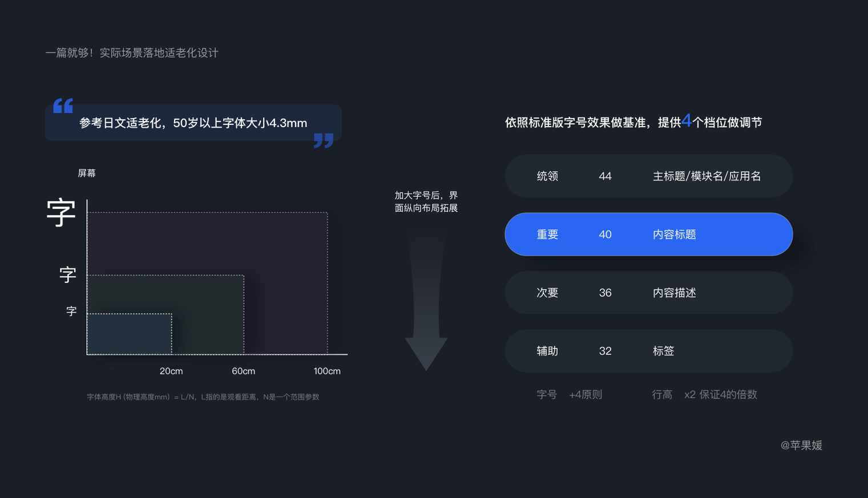Click the blue closing quotation mark icon
The width and height of the screenshot is (868, 498).
324,141
